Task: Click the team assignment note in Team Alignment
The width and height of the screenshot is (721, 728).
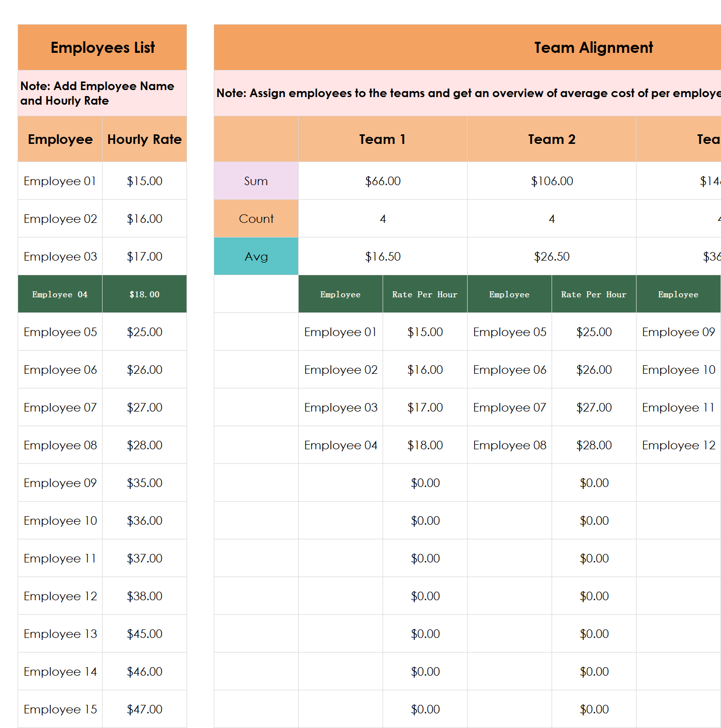Action: tap(468, 93)
